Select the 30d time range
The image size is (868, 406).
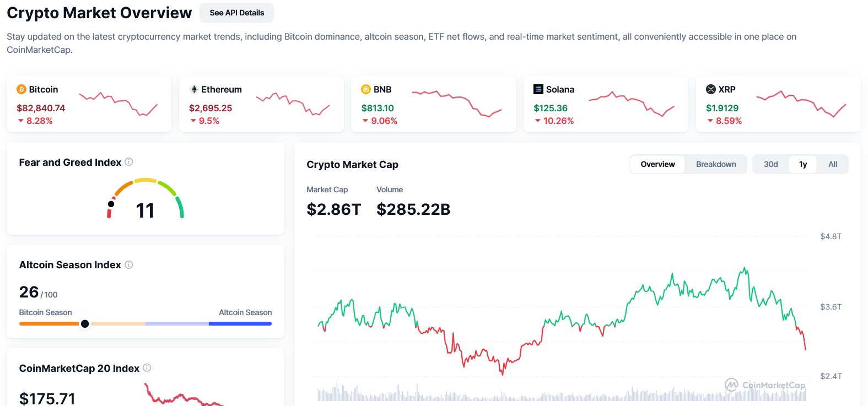(x=770, y=164)
